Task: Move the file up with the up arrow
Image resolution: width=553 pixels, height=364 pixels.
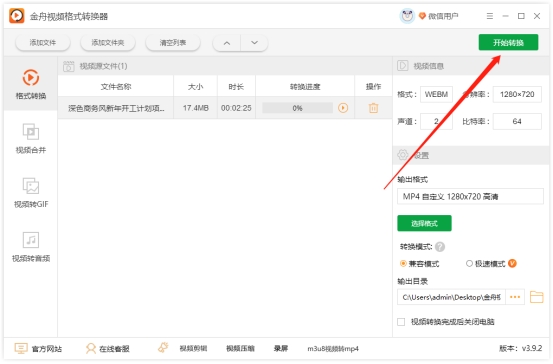Action: pos(227,43)
